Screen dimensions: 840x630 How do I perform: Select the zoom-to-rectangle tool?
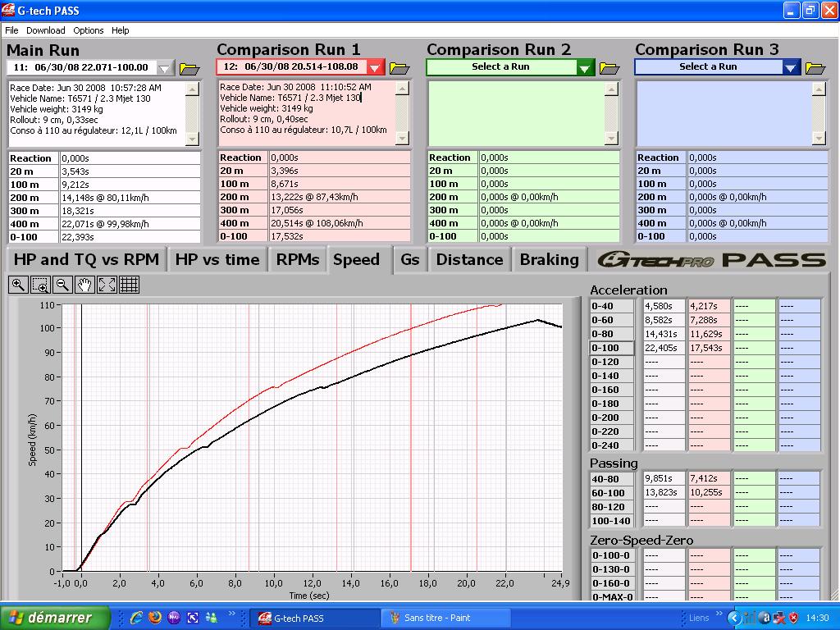[x=40, y=285]
